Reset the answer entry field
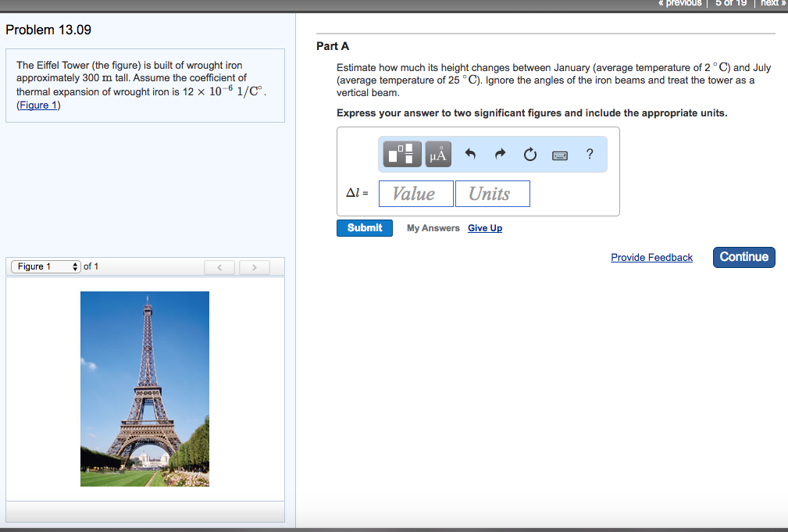 [529, 154]
